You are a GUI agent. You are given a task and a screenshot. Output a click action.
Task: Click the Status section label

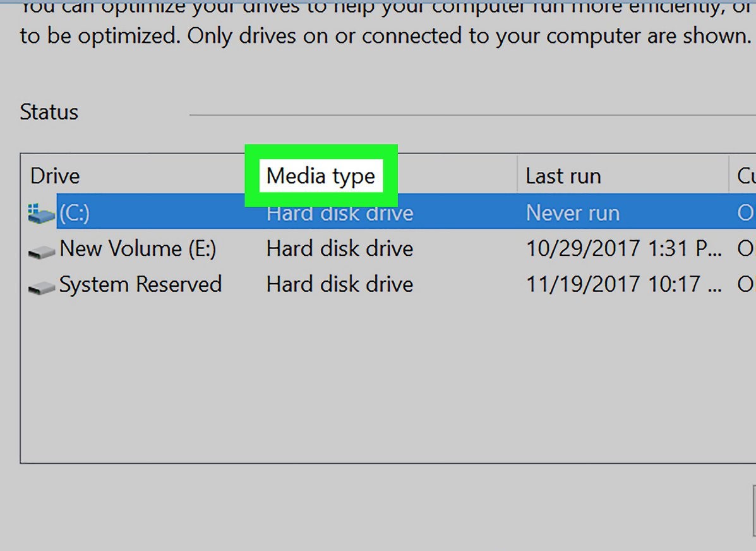pos(49,112)
